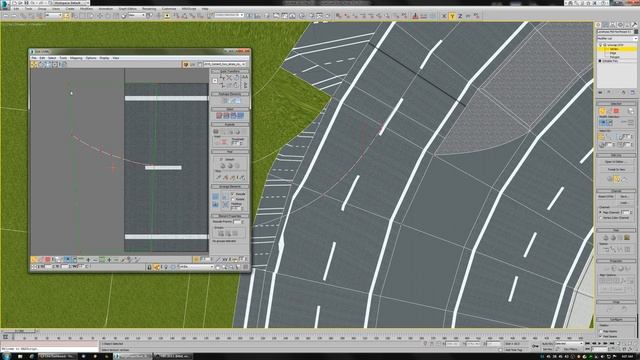The width and height of the screenshot is (640, 360).
Task: Click the Save button in Channel rollout
Action: tap(624, 197)
